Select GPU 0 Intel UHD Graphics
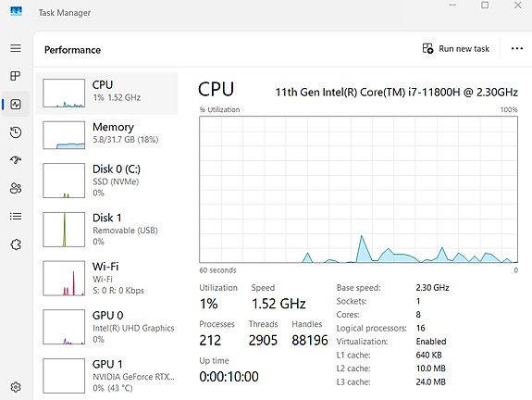 [x=107, y=327]
